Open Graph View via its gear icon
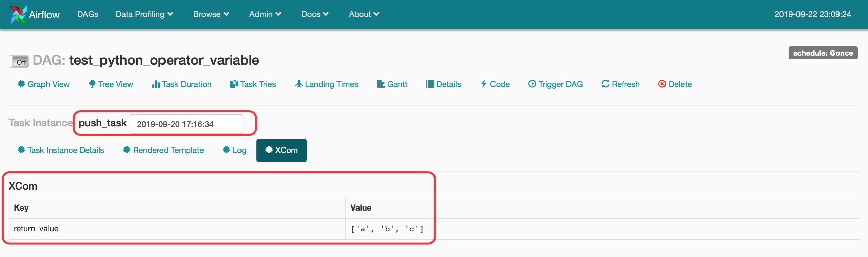The height and width of the screenshot is (257, 868). (21, 84)
